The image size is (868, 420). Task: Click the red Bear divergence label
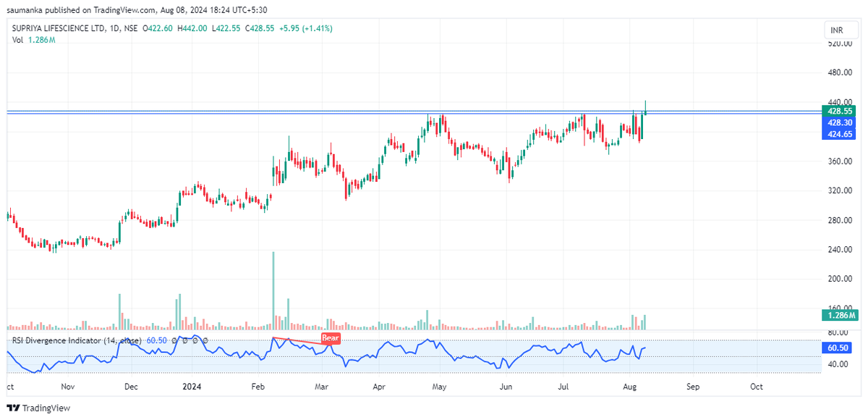coord(331,338)
